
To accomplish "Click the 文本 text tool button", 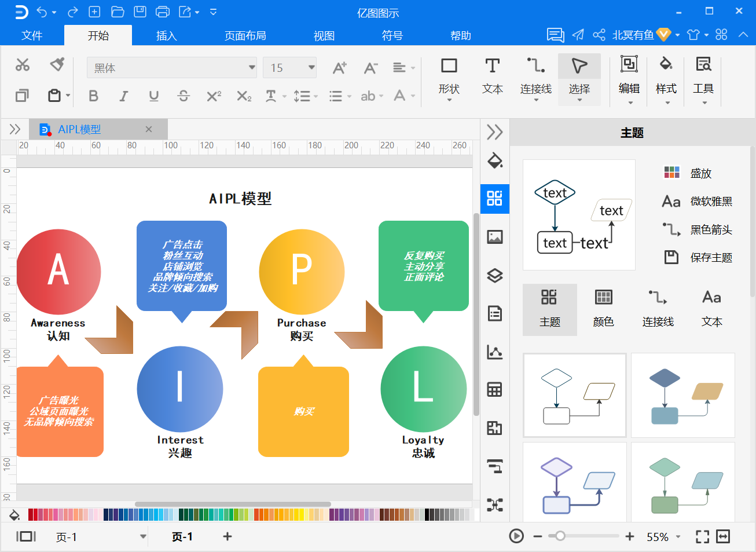I will 493,76.
